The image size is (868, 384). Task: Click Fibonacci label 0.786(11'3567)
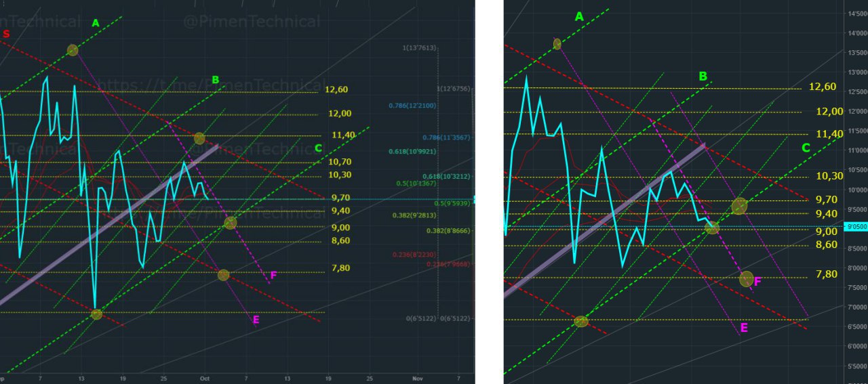[x=446, y=137]
